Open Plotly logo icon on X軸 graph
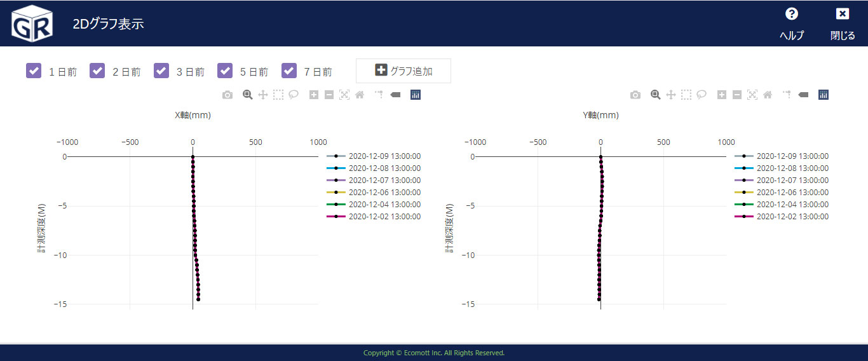 [x=416, y=95]
